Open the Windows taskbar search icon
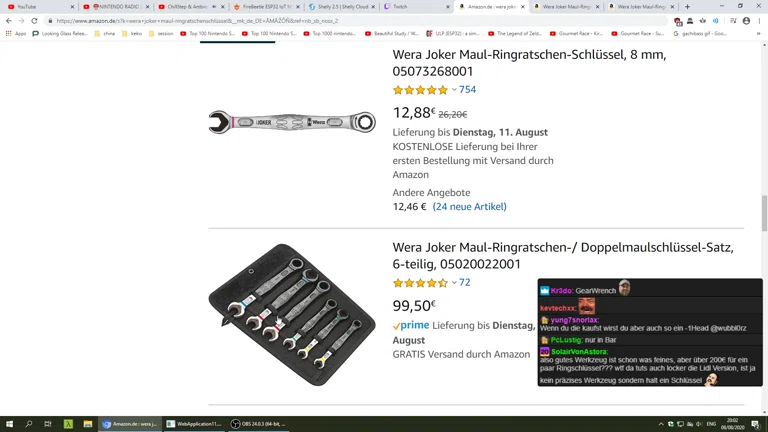768x432 pixels. [28, 424]
